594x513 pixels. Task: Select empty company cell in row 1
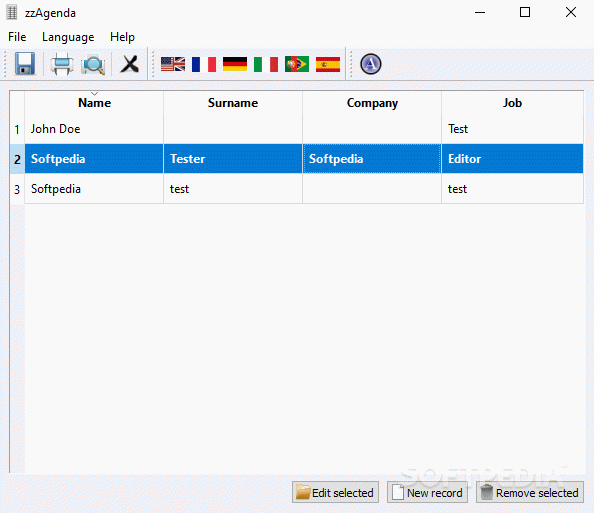pos(372,129)
